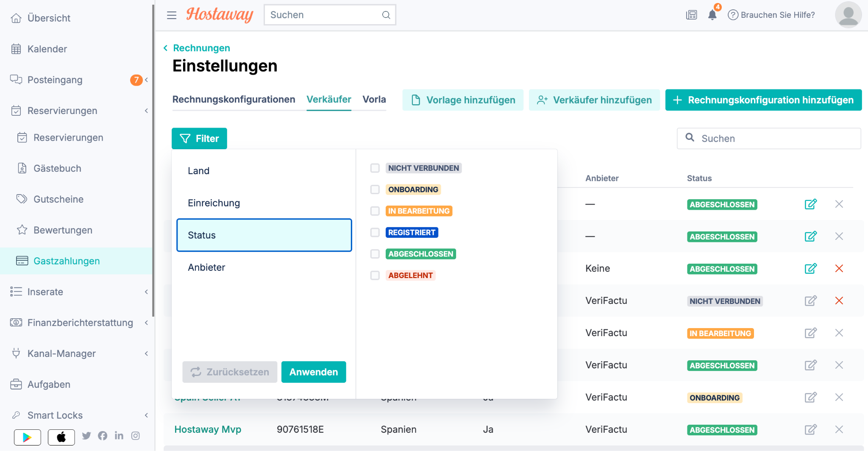Open the notifications bell

click(x=712, y=15)
